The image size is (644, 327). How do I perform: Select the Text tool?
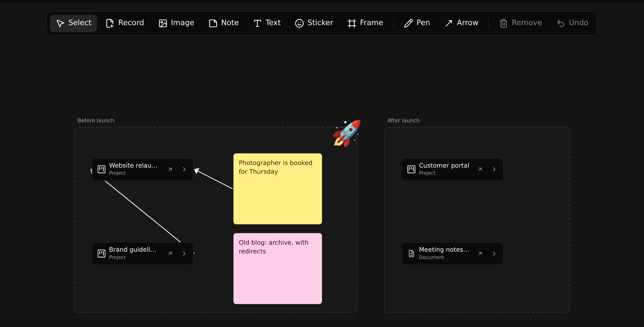(x=267, y=23)
